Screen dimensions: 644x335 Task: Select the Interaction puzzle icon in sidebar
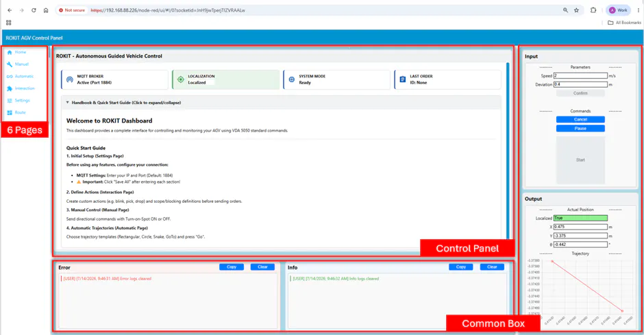[10, 88]
